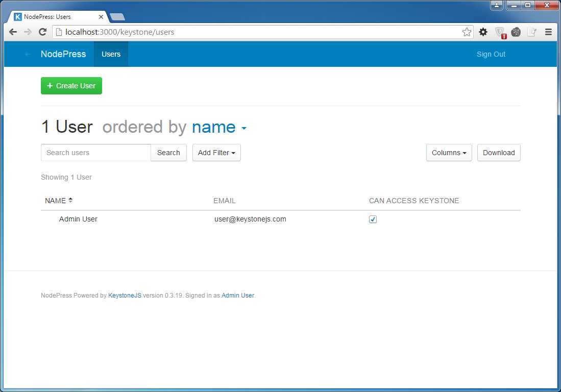This screenshot has height=392, width=561.
Task: Click the Download button
Action: pos(499,153)
